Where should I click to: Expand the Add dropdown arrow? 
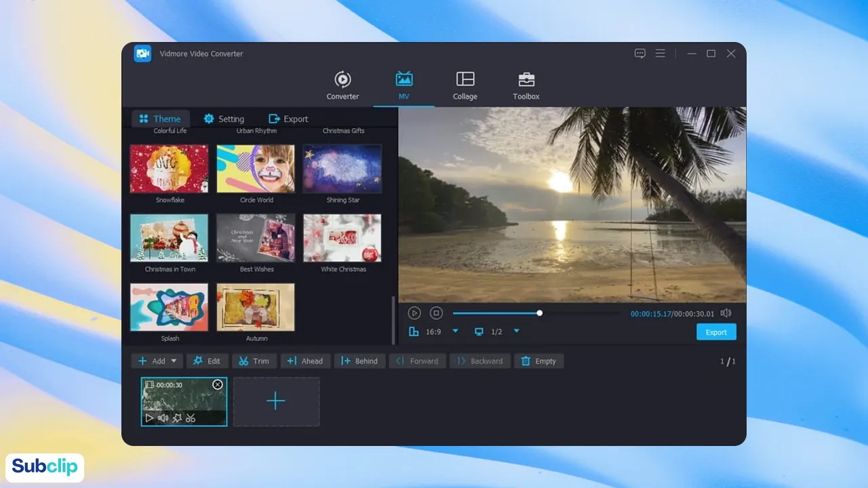point(174,361)
